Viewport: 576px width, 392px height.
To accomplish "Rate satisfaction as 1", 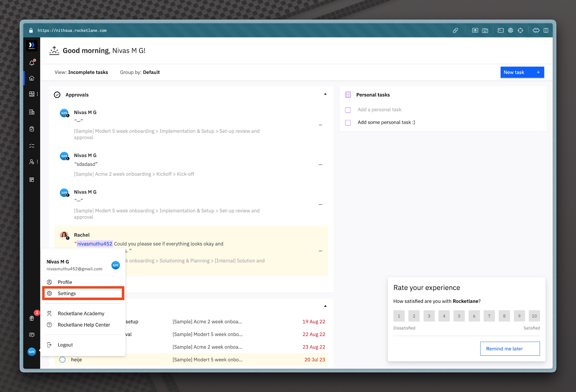I will point(399,316).
